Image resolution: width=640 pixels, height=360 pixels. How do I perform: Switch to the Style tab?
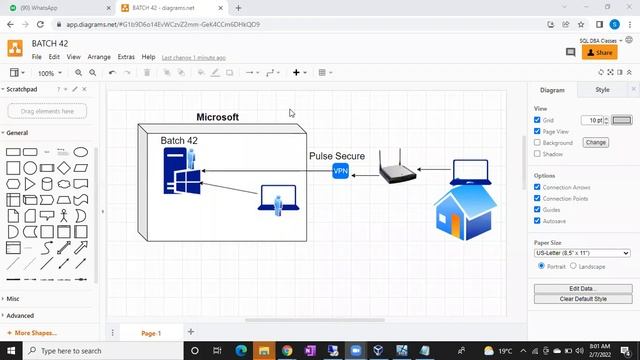tap(602, 90)
